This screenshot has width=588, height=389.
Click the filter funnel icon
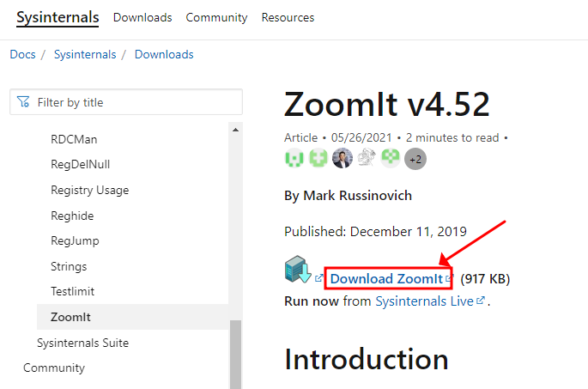23,101
